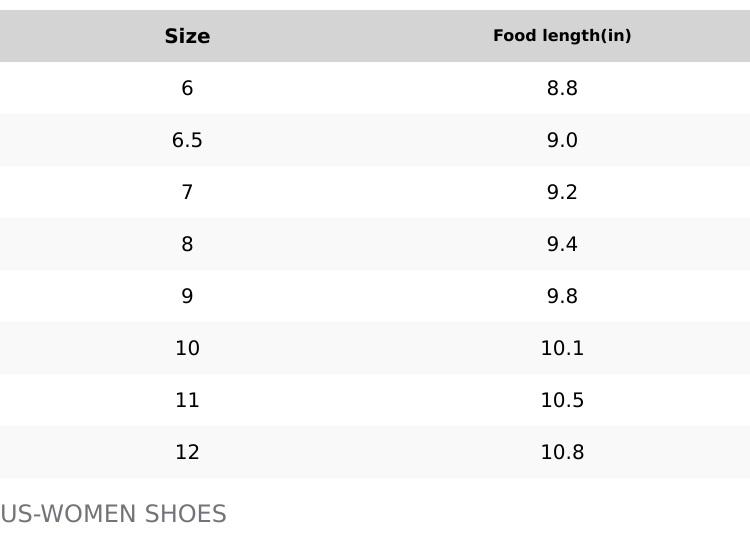
Task: Select the size 9 cell
Action: click(187, 296)
